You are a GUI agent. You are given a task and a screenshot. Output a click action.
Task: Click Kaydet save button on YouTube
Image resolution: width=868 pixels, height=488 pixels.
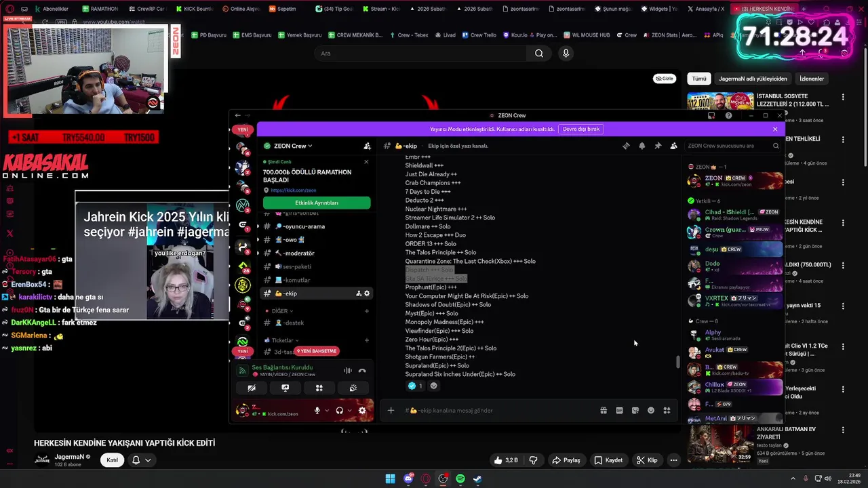pos(608,460)
